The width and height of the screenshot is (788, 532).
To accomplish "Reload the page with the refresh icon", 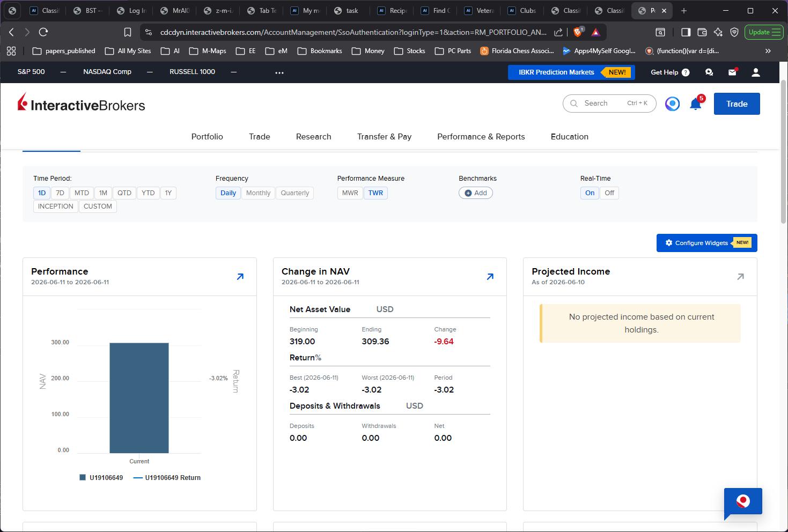I will tap(43, 32).
